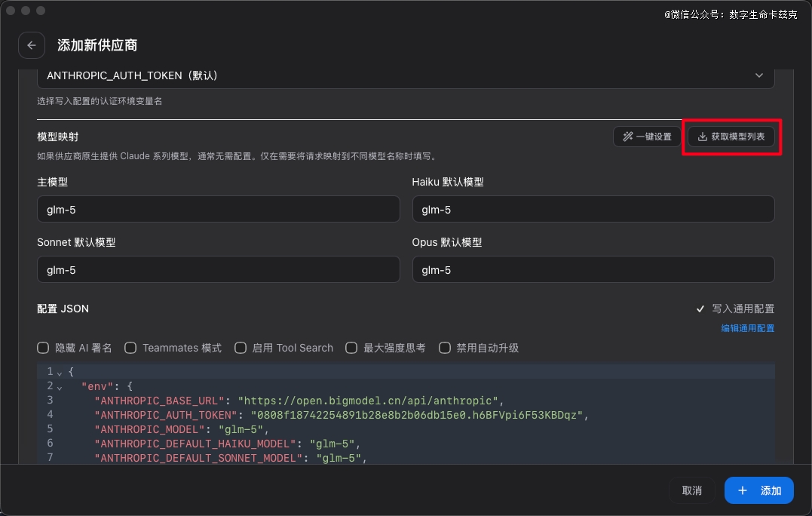Collapse JSON root object at line 1
Viewport: 812px width, 516px height.
pos(60,373)
